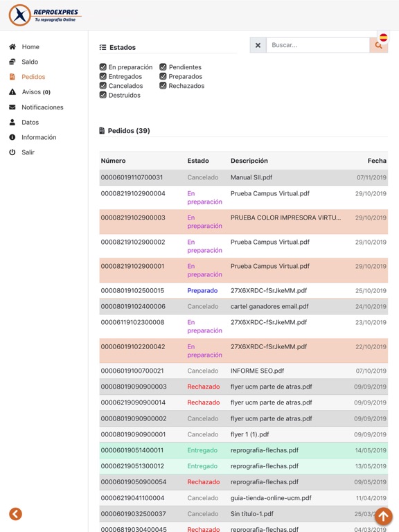
Task: Click date 25/10/2019 in the table
Action: pyautogui.click(x=371, y=290)
